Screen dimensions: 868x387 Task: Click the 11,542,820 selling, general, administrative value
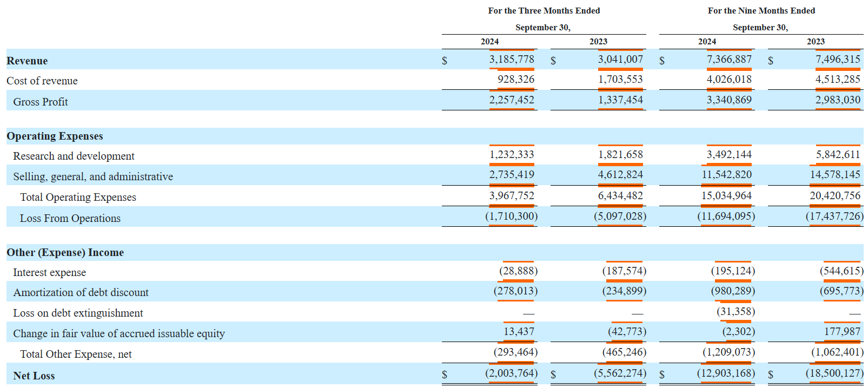(x=726, y=175)
